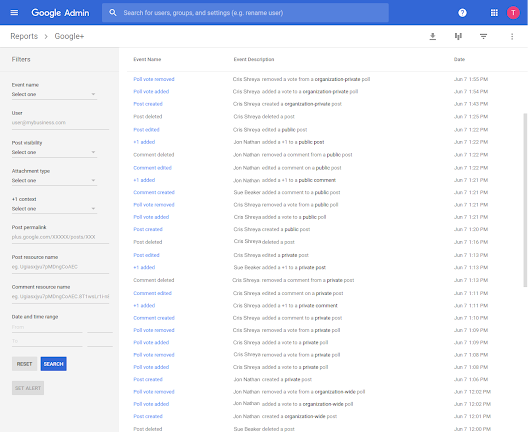Select Post deleted row at 1:16 PM

(x=327, y=242)
